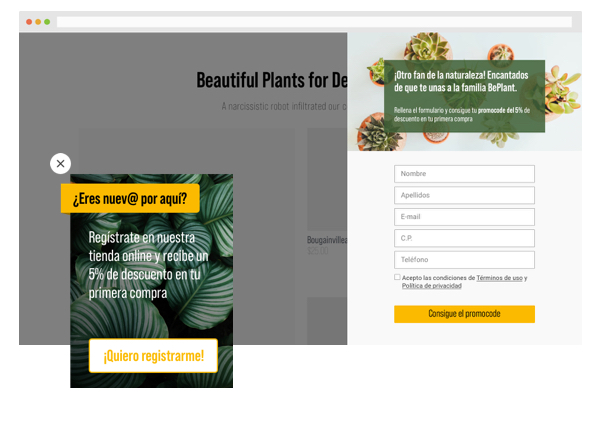
Task: Submit with Consigue el promocode button
Action: (464, 314)
